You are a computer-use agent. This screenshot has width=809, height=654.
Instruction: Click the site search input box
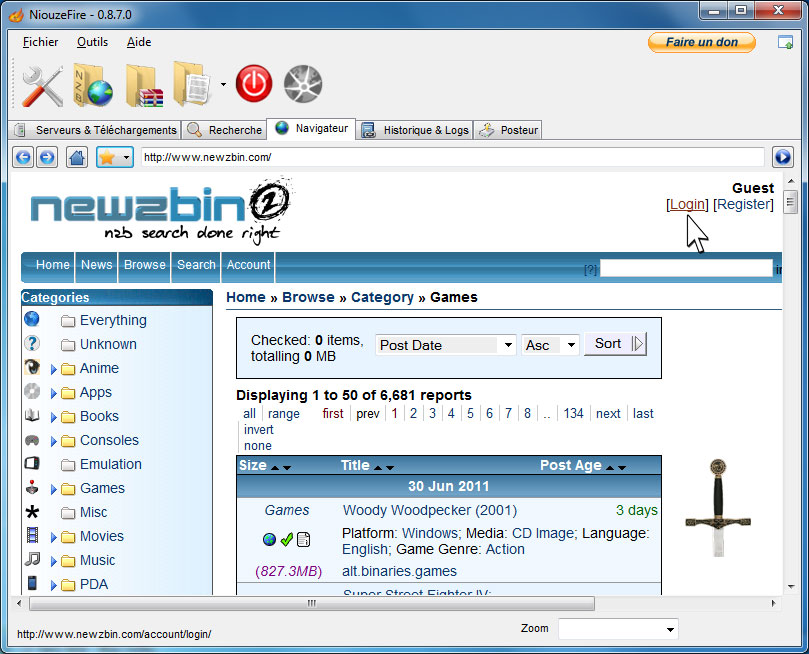686,269
